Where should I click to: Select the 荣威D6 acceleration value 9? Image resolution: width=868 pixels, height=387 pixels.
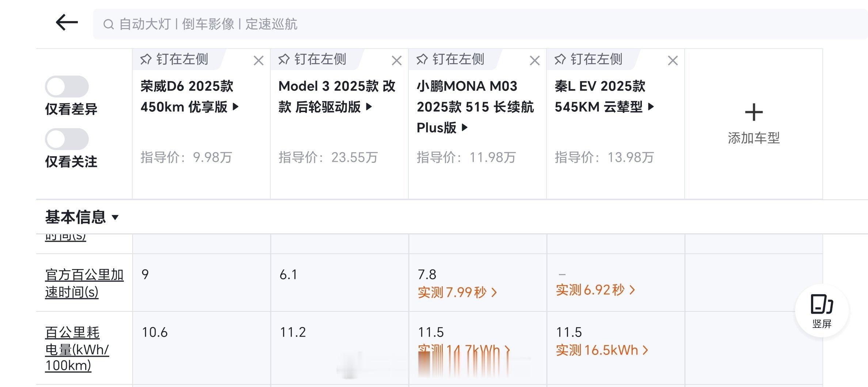[x=145, y=274]
